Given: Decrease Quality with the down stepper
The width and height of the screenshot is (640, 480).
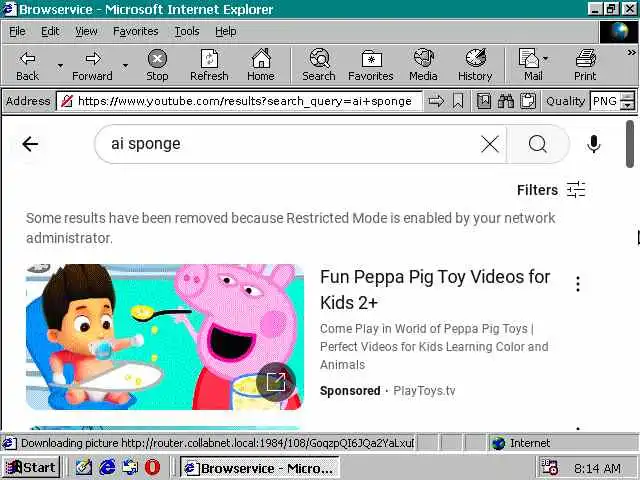Looking at the screenshot, I should click(628, 106).
